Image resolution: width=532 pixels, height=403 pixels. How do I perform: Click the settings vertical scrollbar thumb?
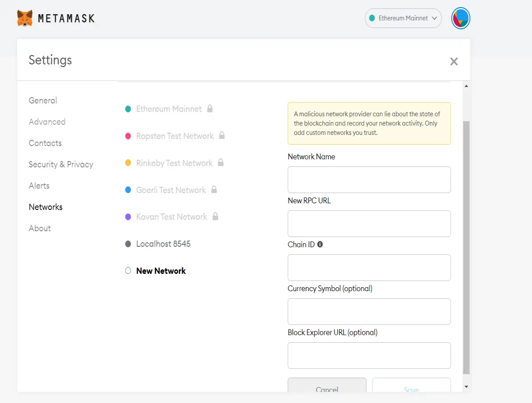[466, 247]
